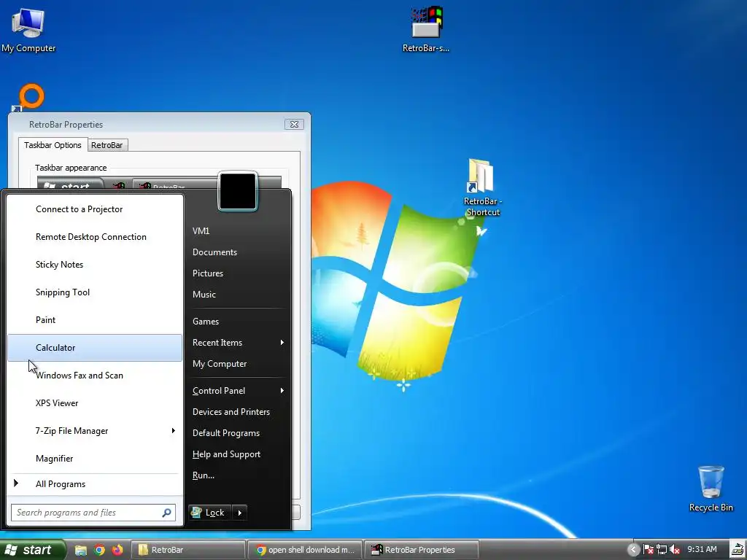747x560 pixels.
Task: Open XPS Viewer from Start menu
Action: tap(95, 402)
